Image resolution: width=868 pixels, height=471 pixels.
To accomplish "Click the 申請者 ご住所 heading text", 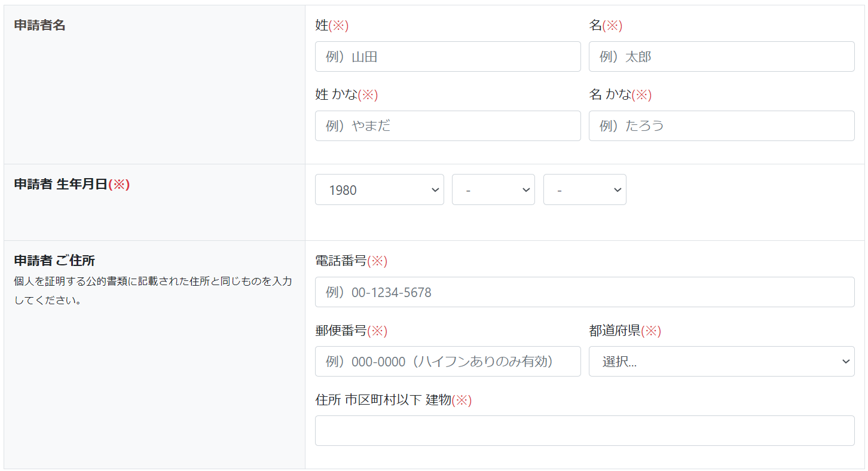I will tap(54, 261).
